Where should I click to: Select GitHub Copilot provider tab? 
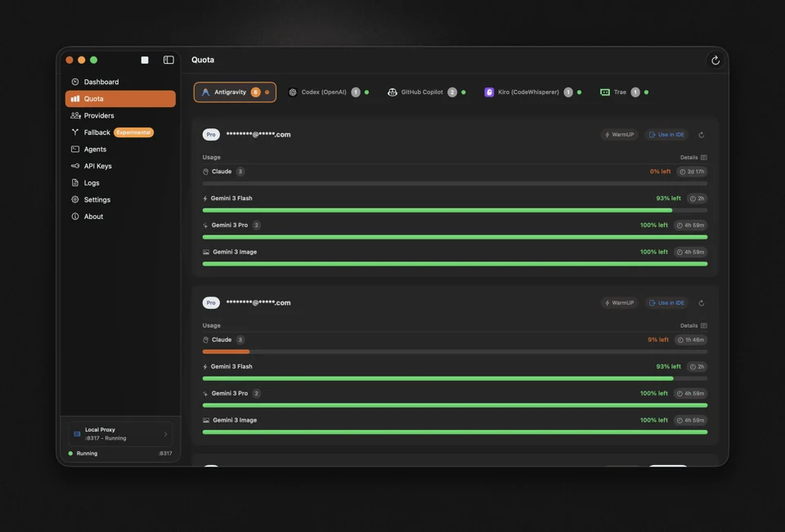coord(427,92)
